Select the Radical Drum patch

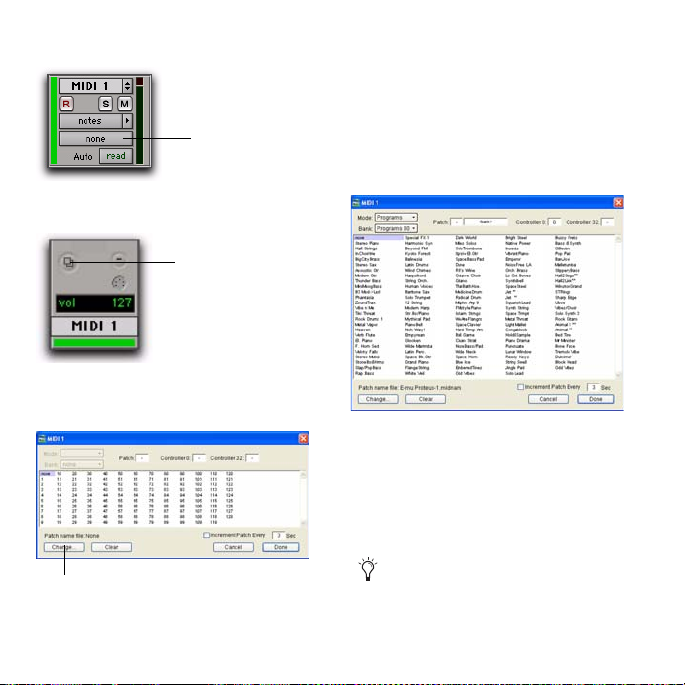click(x=468, y=298)
